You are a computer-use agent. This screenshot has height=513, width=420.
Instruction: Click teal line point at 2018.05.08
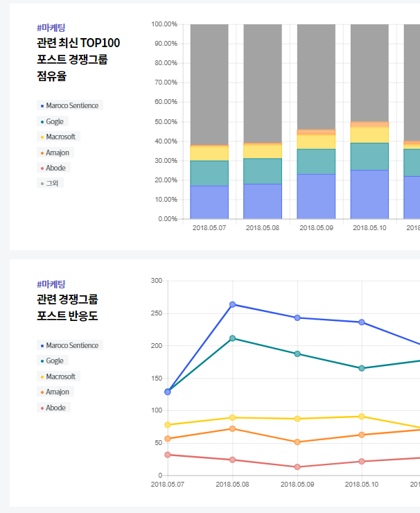coord(233,338)
